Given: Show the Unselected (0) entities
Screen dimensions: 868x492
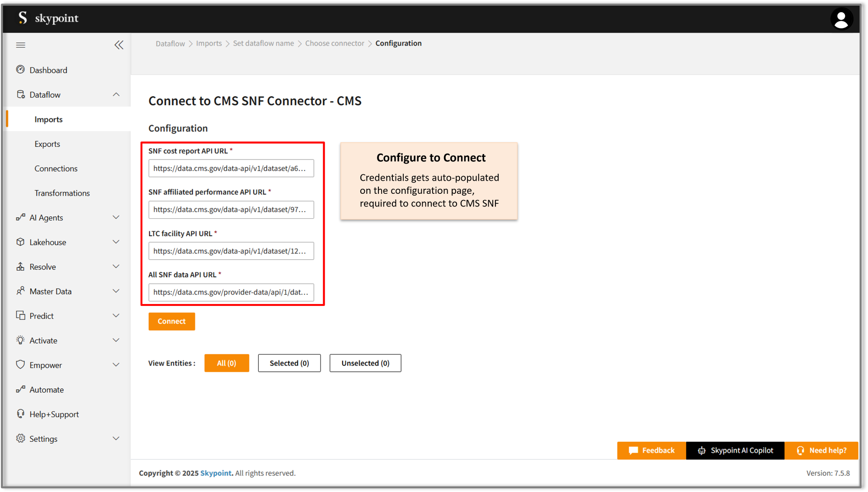Looking at the screenshot, I should (x=365, y=363).
